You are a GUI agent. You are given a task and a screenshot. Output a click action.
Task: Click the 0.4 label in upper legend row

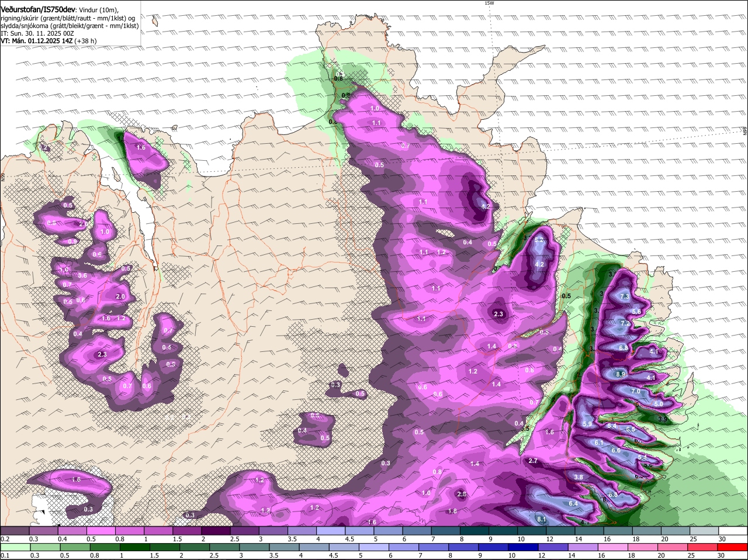click(63, 539)
